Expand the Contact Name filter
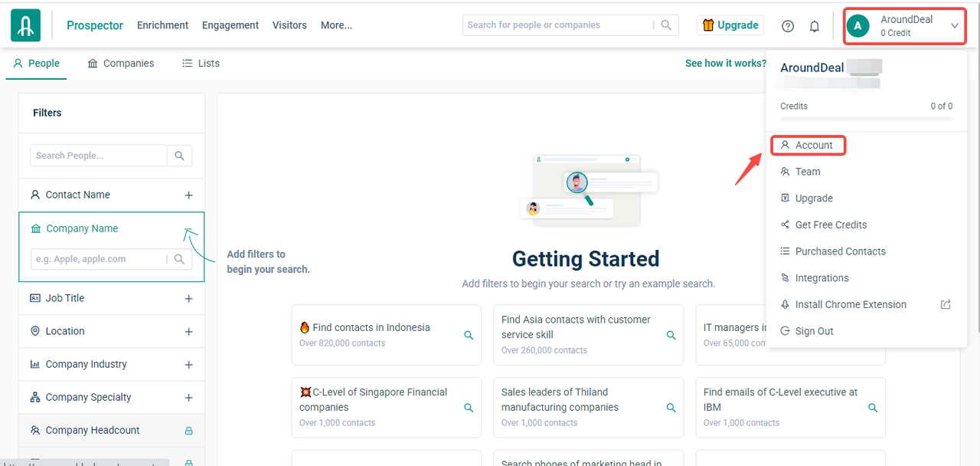This screenshot has width=980, height=466. (x=188, y=195)
